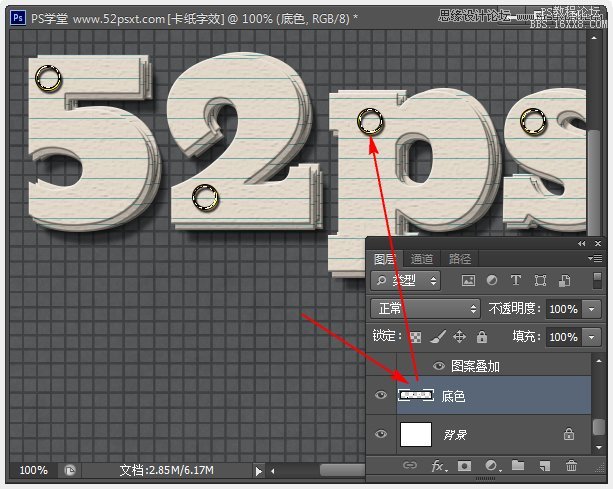Click the 图案叠加 effect entry

[475, 366]
